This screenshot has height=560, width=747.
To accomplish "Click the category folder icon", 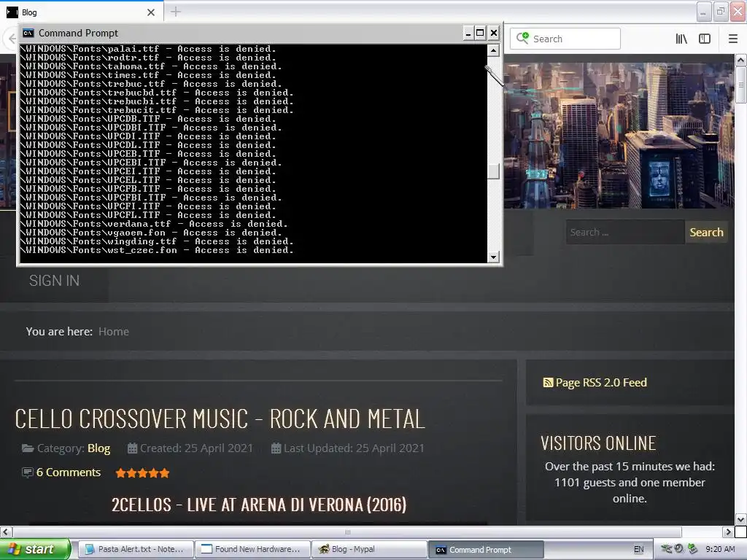I will pos(28,448).
